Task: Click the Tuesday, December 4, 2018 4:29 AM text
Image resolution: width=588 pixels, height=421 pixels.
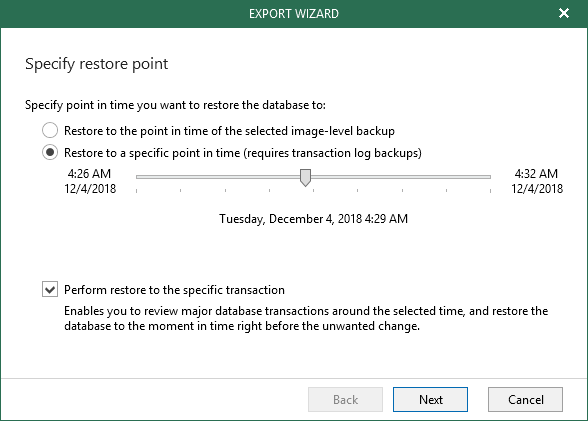Action: (x=314, y=219)
